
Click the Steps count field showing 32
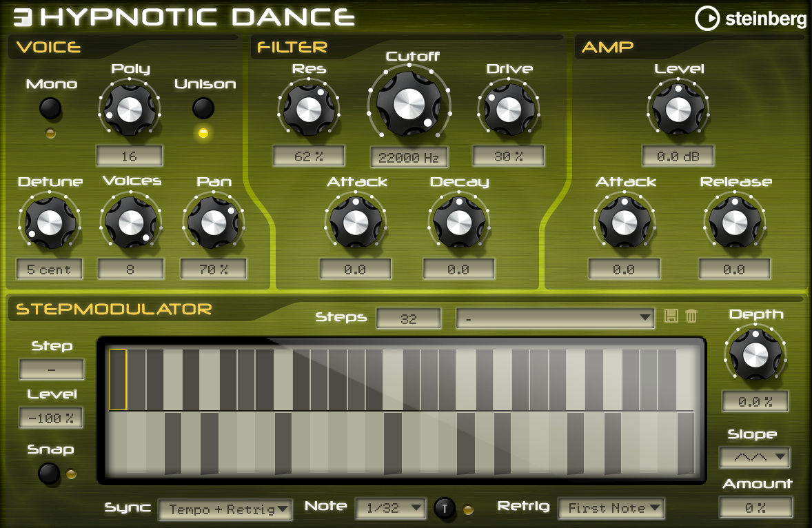tap(409, 318)
